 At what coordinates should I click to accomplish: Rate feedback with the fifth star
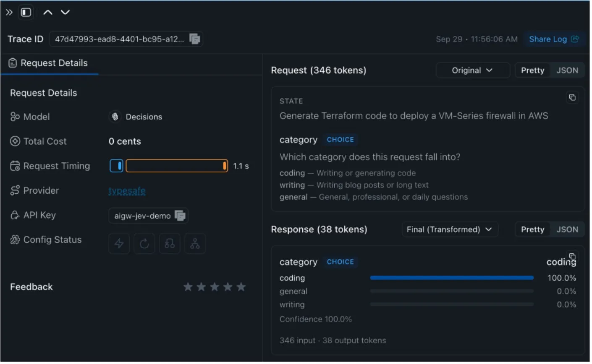click(x=241, y=287)
